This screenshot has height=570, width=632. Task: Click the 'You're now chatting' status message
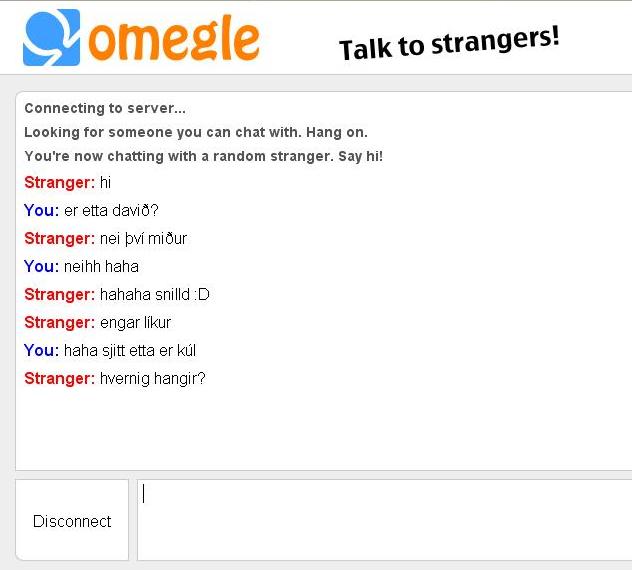coord(204,156)
